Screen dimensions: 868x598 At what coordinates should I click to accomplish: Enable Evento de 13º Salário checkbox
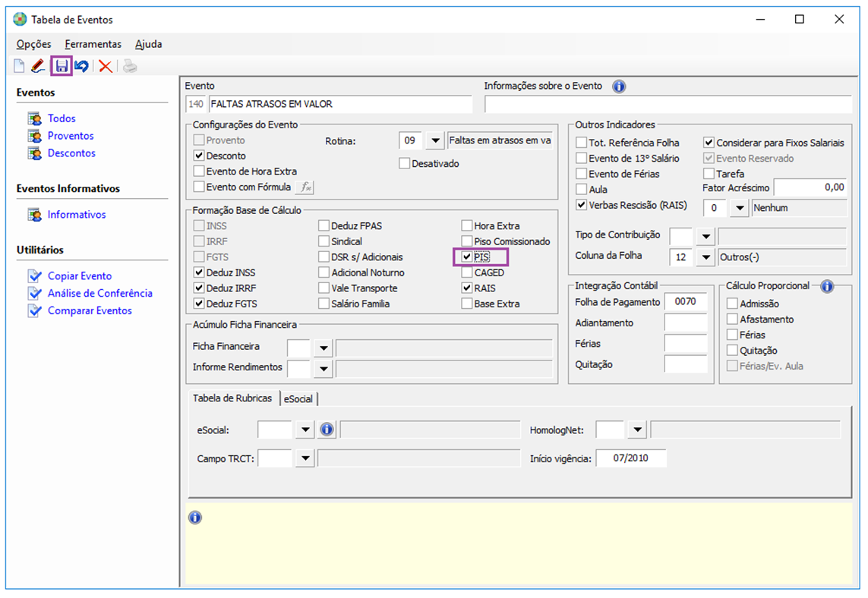pos(582,158)
